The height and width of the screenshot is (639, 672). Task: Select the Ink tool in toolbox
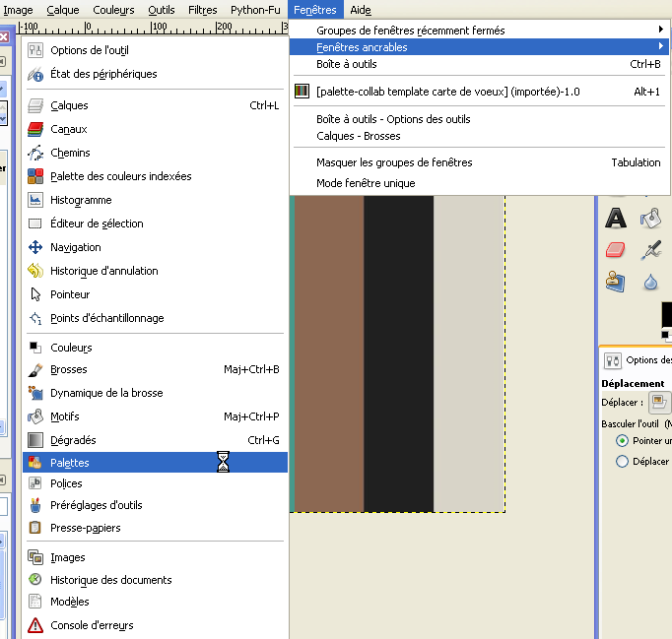tap(650, 250)
